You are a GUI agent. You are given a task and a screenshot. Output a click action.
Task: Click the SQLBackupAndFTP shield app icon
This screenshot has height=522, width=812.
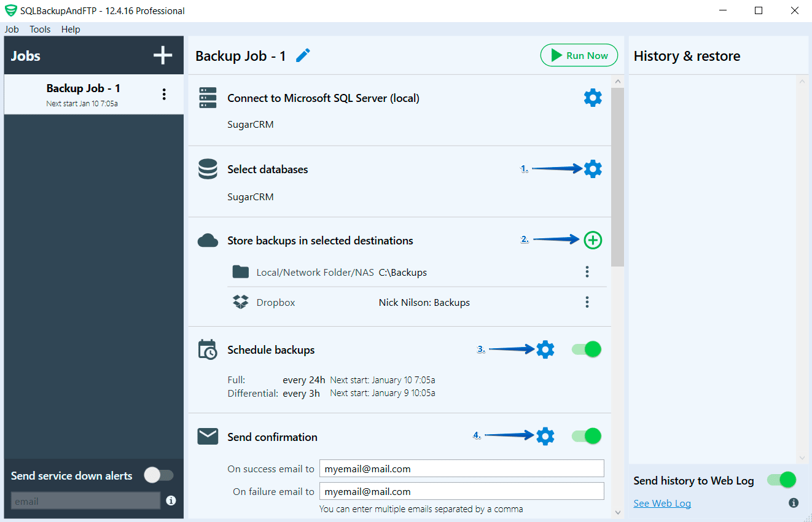point(10,10)
